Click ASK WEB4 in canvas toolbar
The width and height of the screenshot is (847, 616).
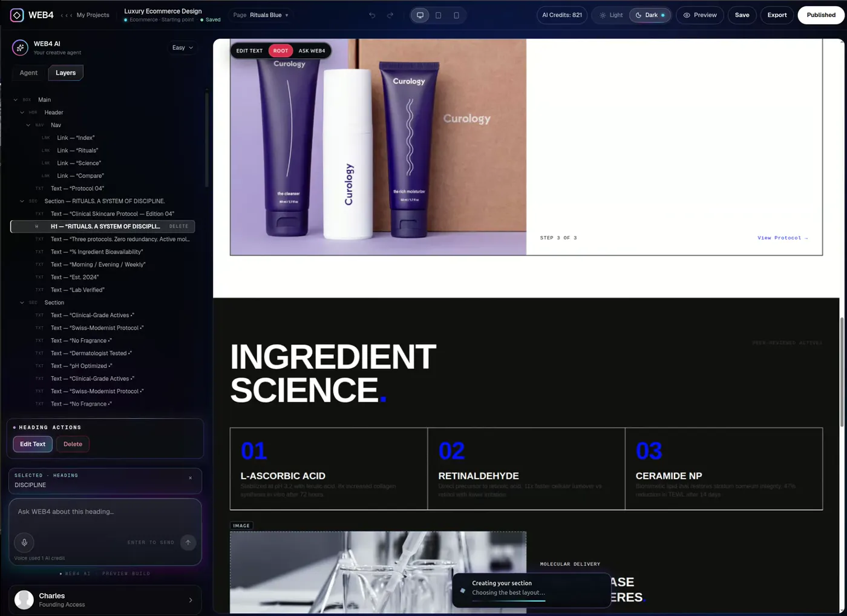point(312,51)
